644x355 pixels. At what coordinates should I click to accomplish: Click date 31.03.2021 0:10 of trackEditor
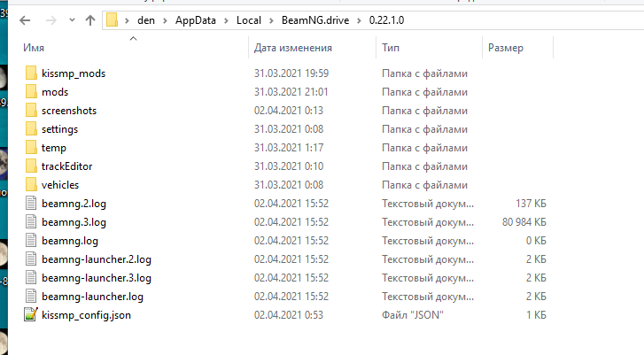(289, 166)
